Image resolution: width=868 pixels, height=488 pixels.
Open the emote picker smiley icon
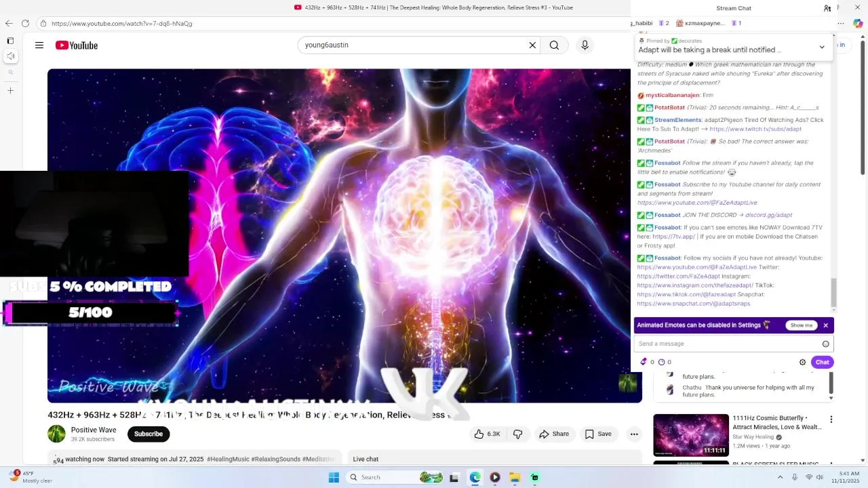point(825,344)
